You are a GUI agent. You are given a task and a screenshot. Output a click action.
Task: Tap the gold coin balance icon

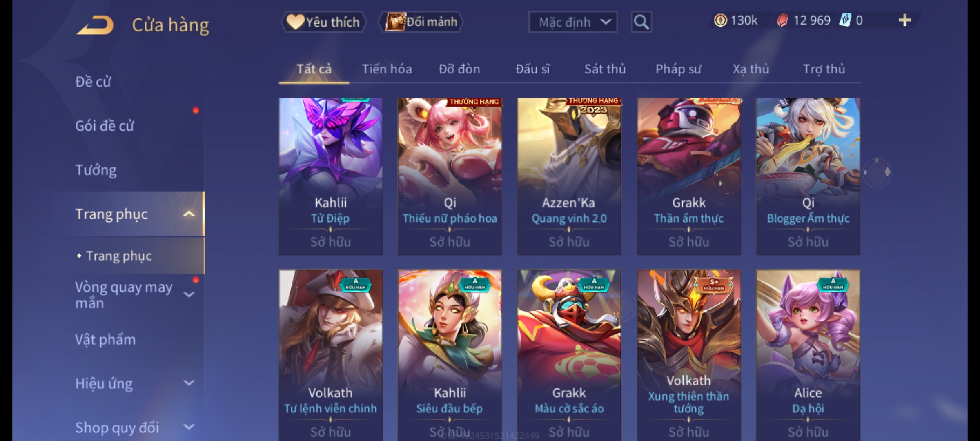pyautogui.click(x=720, y=20)
